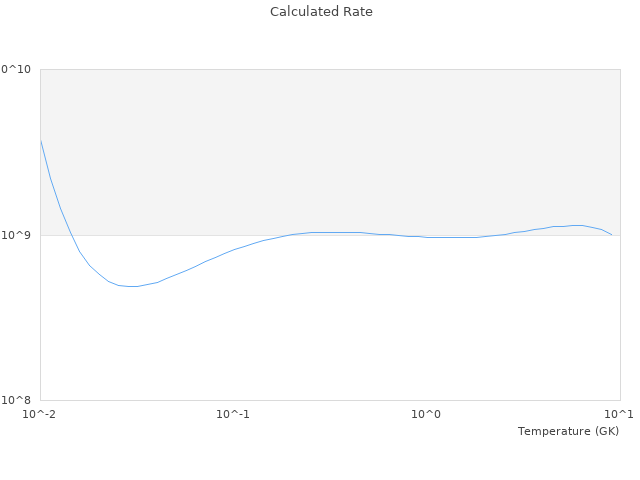Click the cut-off 0^10 y-axis label
Image resolution: width=640 pixels, height=480 pixels.
pos(15,69)
